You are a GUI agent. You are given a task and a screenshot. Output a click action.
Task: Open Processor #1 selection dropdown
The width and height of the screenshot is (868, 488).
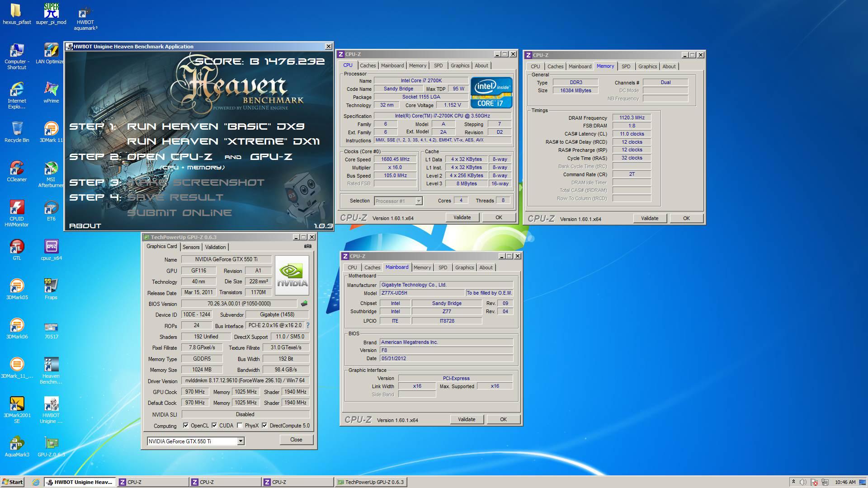tap(419, 201)
